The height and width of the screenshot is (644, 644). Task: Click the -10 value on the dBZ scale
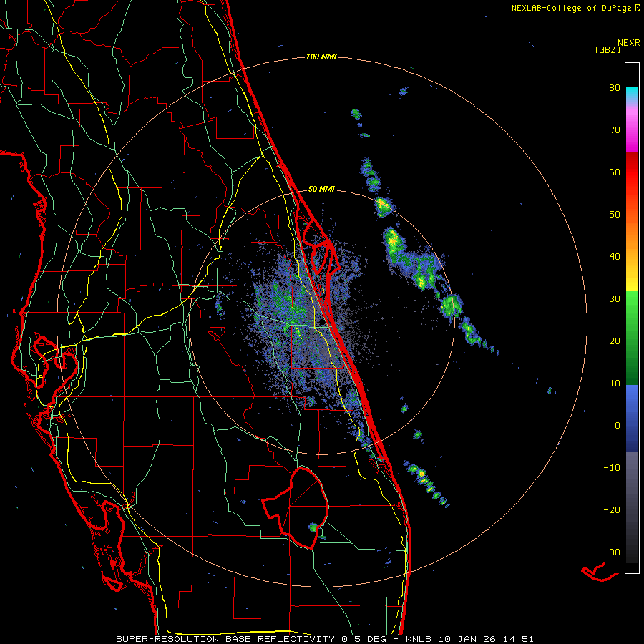click(x=612, y=467)
